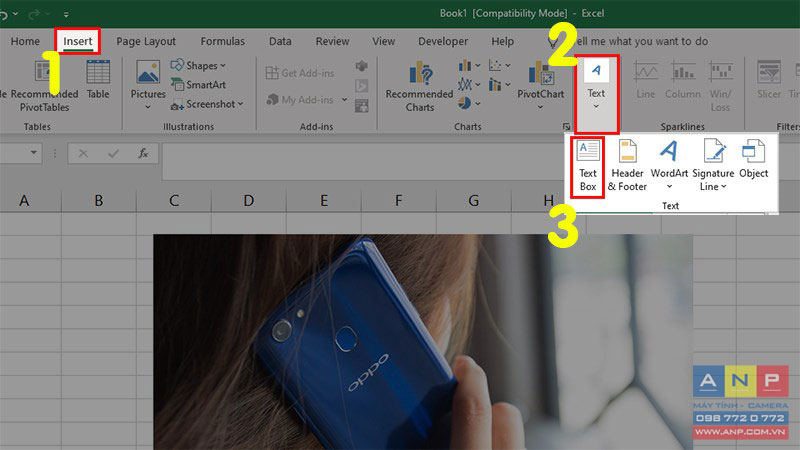Click the Tell me what you want to do box
Viewport: 800px width, 450px height.
click(642, 41)
